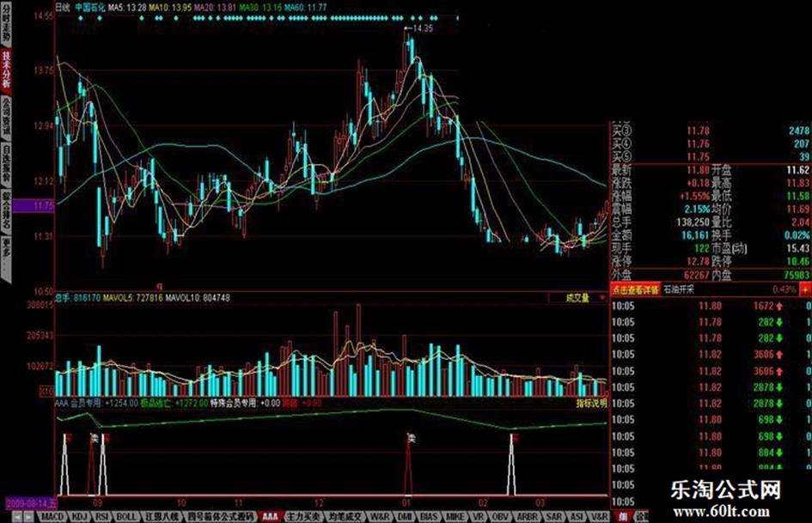The height and width of the screenshot is (523, 812).
Task: Switch to 主力买卖 indicator tab
Action: pos(304,517)
